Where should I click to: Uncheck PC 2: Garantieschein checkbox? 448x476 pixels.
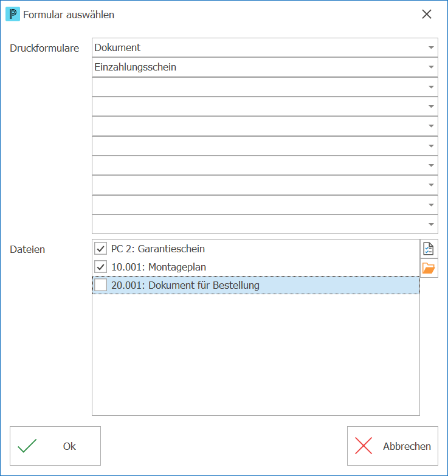[x=100, y=249]
